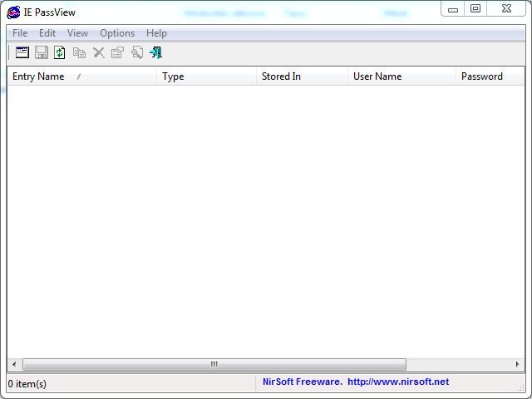
Task: Sort by the Entry Name column header
Action: pos(81,76)
